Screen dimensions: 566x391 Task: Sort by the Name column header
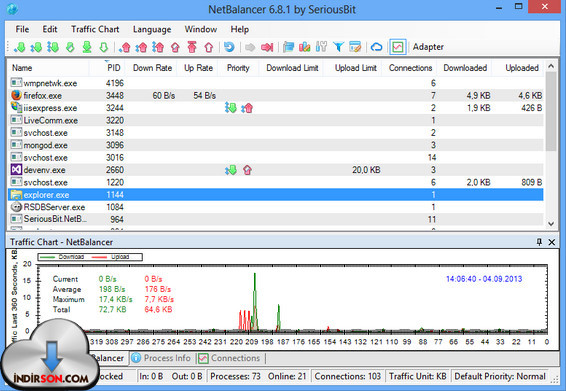point(48,68)
